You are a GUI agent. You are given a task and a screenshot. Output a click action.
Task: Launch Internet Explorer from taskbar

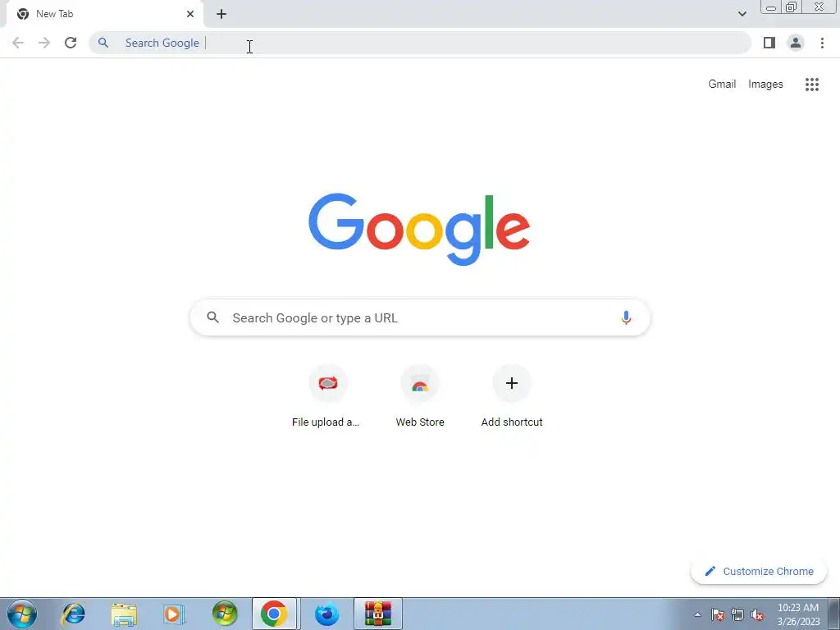pos(73,614)
